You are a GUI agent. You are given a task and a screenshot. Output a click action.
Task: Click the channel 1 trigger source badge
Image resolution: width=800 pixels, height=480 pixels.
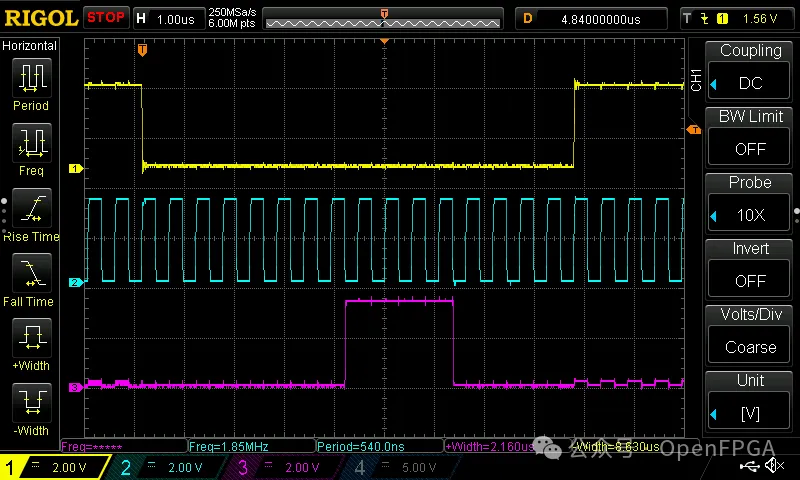coord(722,19)
